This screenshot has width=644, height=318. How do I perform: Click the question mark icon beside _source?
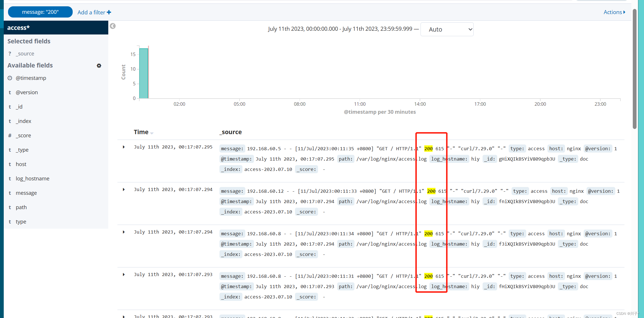click(10, 54)
